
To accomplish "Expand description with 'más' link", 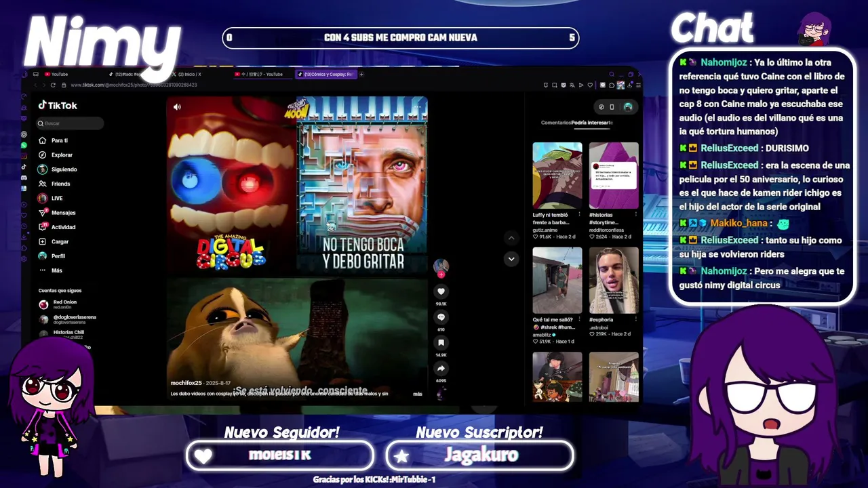I will pyautogui.click(x=418, y=394).
